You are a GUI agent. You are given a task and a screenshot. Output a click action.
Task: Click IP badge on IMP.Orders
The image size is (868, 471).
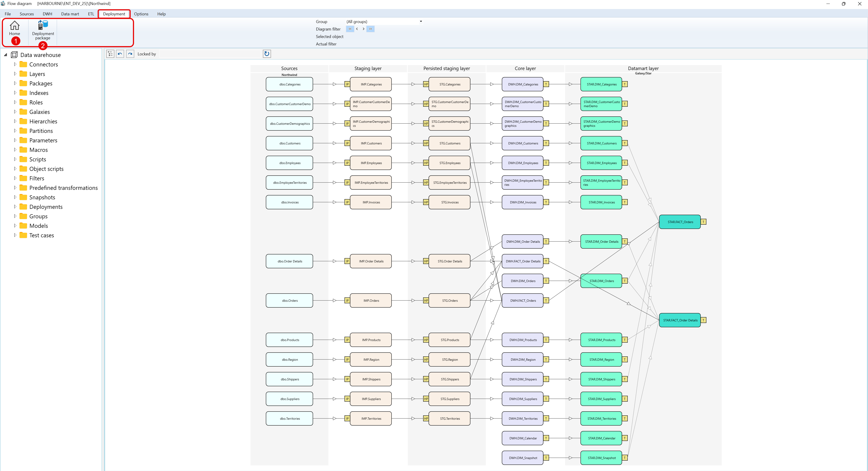(x=347, y=301)
